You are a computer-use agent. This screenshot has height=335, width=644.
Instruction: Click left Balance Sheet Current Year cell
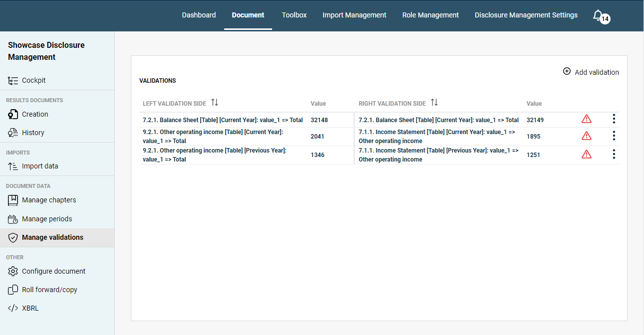[223, 120]
